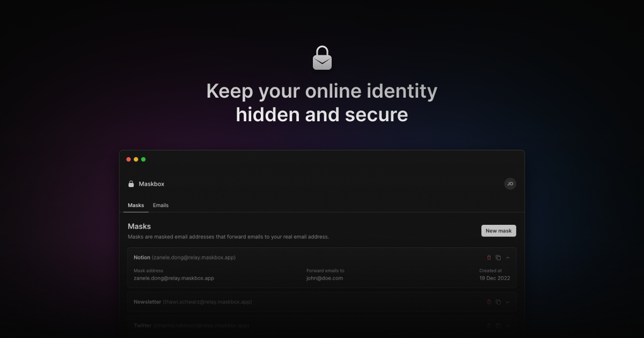Collapse the Notion mask details
644x338 pixels.
508,258
